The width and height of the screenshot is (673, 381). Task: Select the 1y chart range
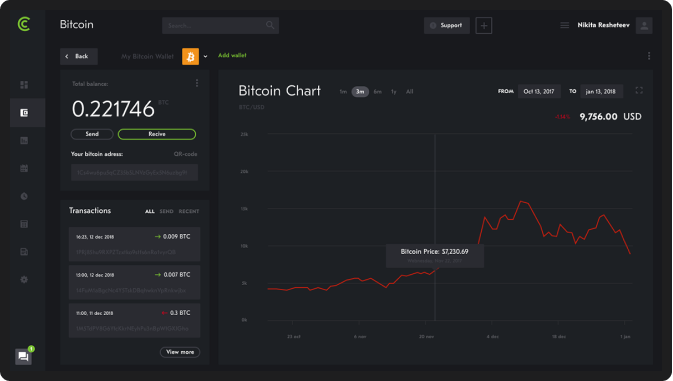pyautogui.click(x=394, y=91)
